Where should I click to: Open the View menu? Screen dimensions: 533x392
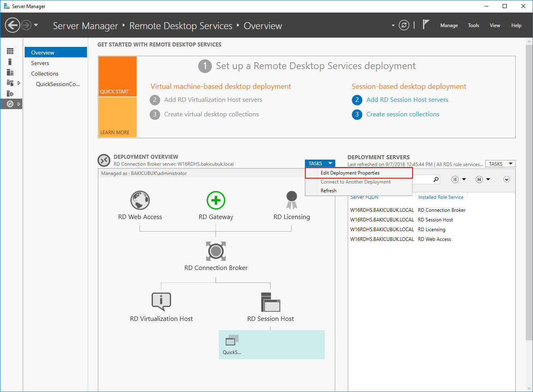coord(495,25)
